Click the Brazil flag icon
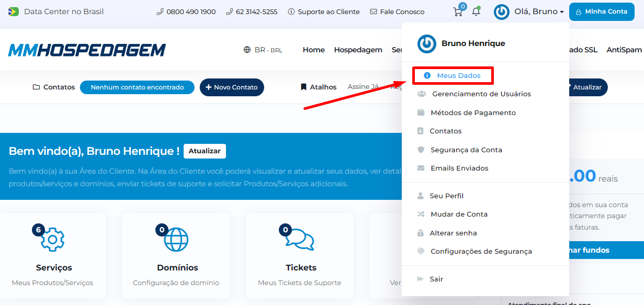 [x=13, y=12]
